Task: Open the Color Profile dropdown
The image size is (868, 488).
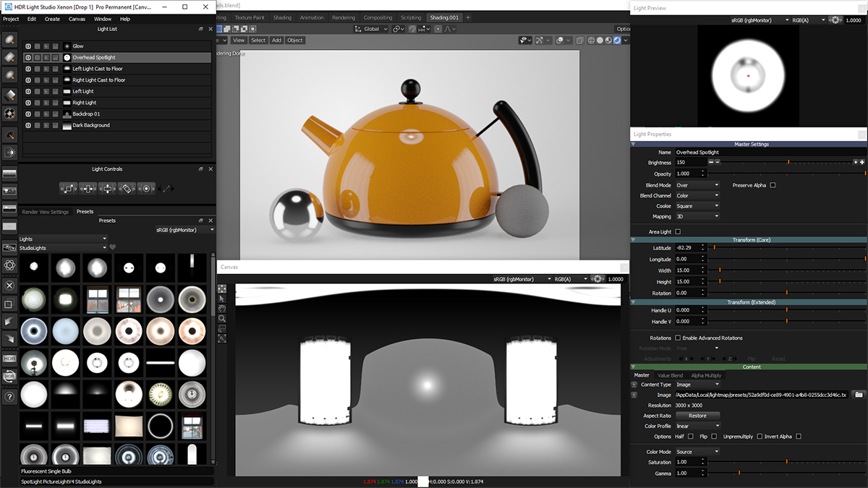Action: pyautogui.click(x=697, y=425)
